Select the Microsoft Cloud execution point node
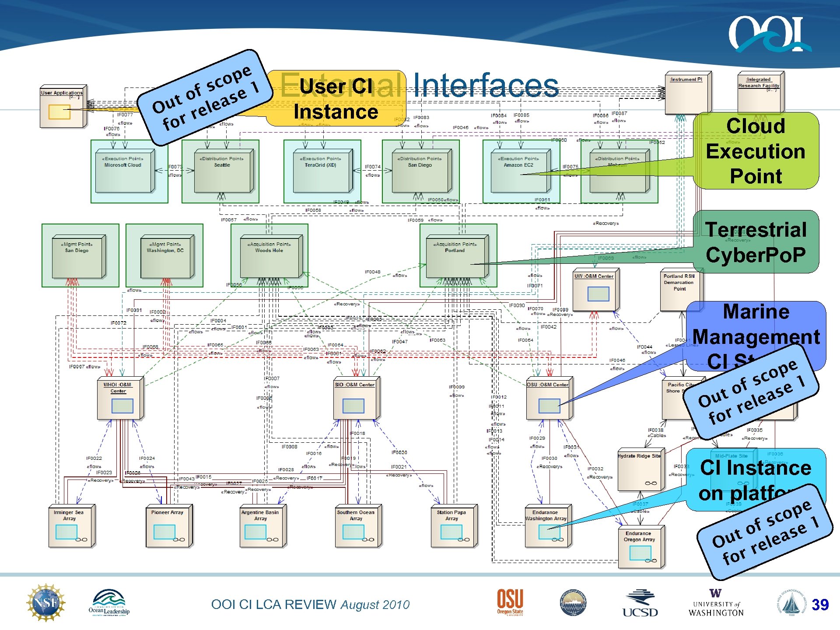Screen dimensions: 840x630 (x=124, y=171)
